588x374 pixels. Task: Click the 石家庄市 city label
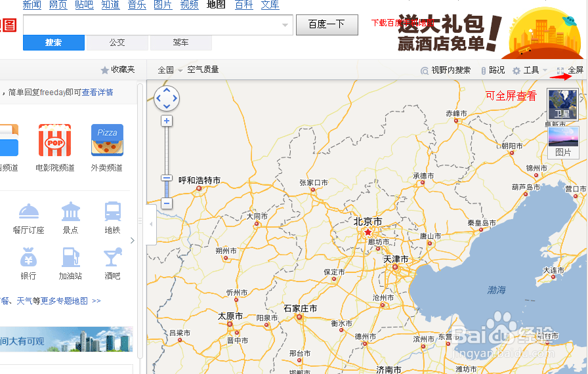(x=301, y=308)
